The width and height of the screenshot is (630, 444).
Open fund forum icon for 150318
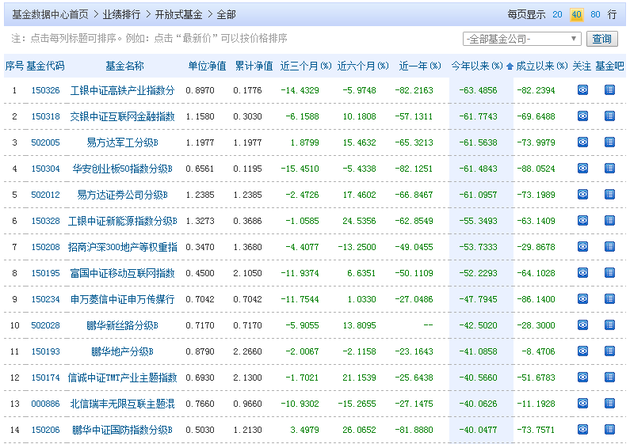pyautogui.click(x=610, y=116)
